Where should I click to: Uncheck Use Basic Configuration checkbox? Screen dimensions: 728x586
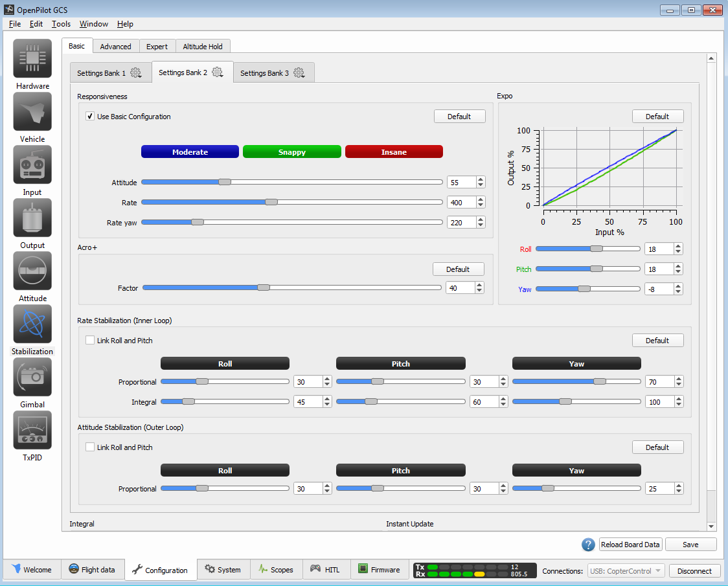90,117
